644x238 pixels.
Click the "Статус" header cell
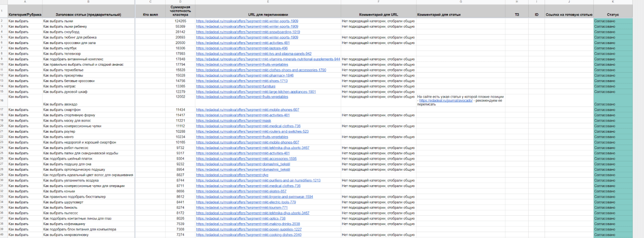(613, 14)
